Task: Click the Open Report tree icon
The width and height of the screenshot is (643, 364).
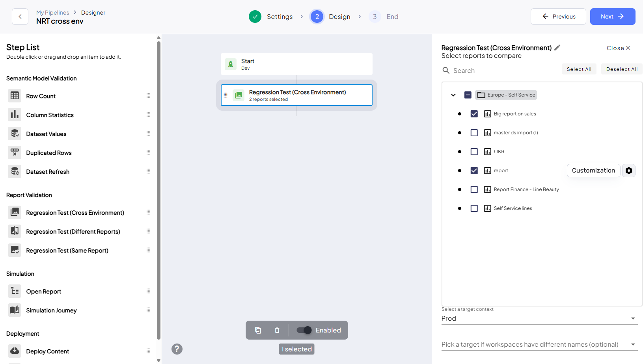Action: (15, 291)
